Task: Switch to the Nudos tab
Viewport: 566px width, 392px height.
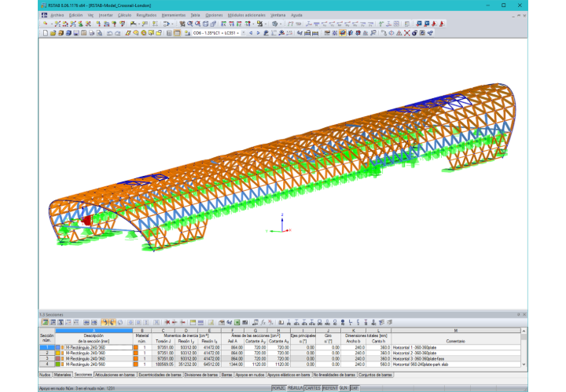Action: pos(45,375)
